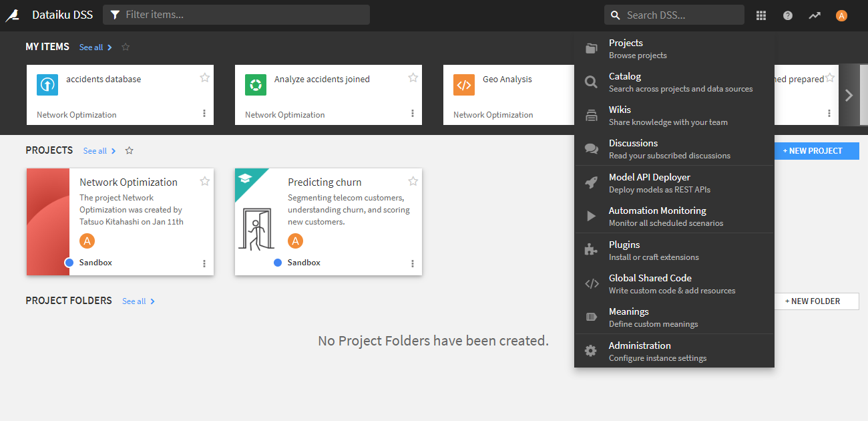This screenshot has height=421, width=868.
Task: Click See all link for My Items
Action: click(95, 47)
